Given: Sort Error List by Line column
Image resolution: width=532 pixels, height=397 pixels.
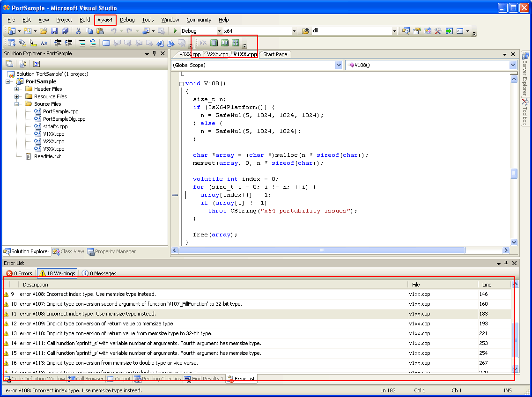Looking at the screenshot, I should tap(494, 285).
